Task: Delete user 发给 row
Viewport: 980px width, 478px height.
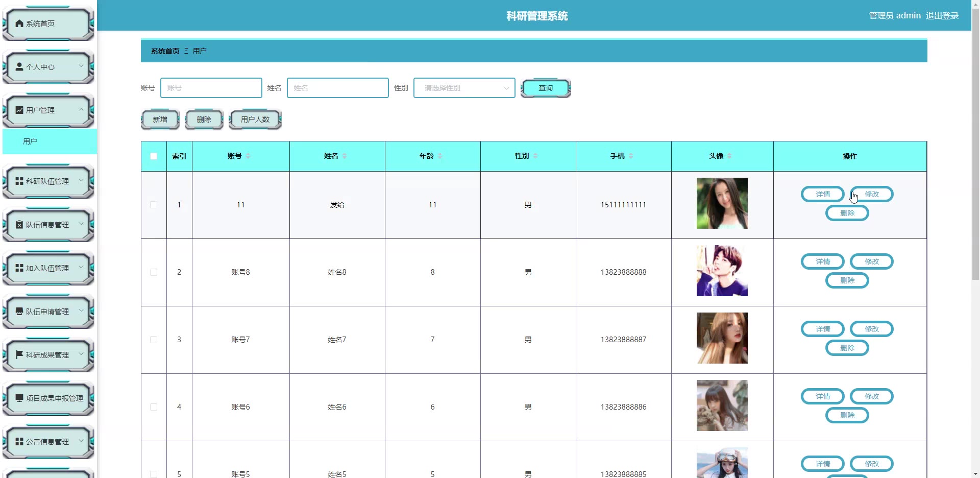Action: click(x=847, y=213)
